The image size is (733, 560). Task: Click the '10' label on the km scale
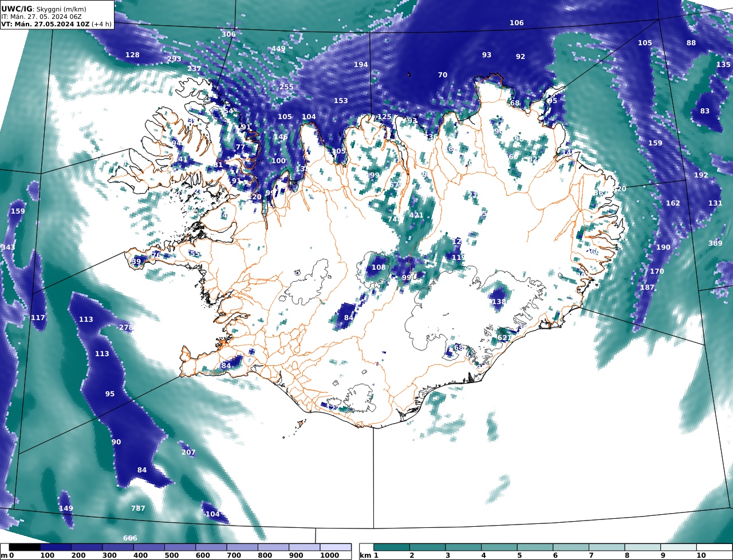[701, 555]
